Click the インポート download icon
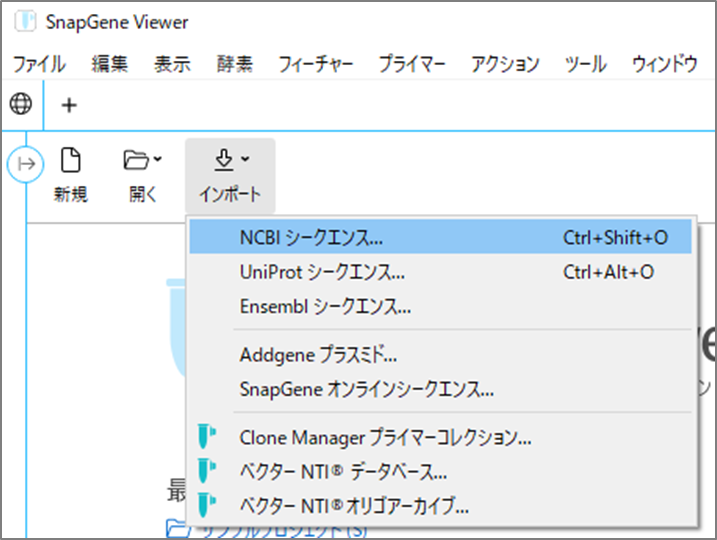This screenshot has width=717, height=540. (226, 160)
